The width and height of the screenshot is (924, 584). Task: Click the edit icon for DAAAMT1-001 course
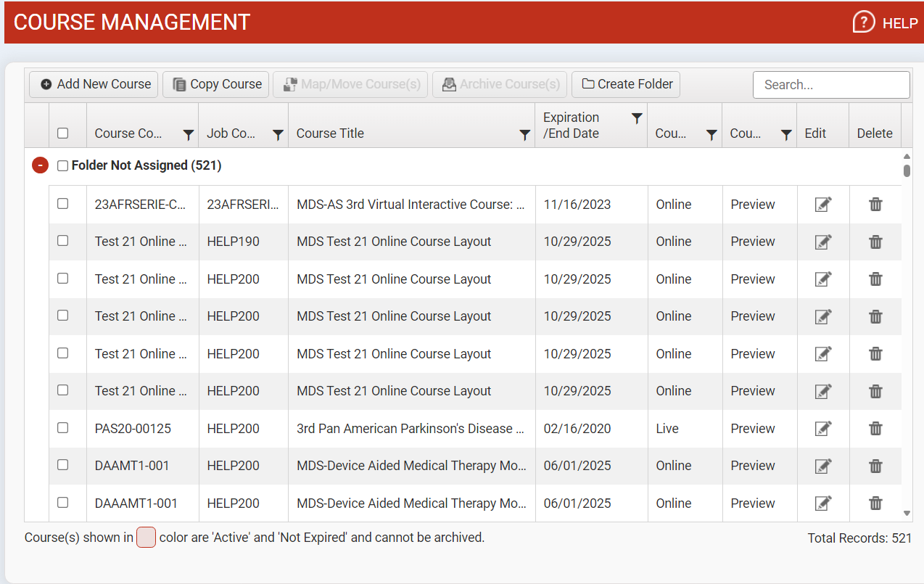click(822, 503)
